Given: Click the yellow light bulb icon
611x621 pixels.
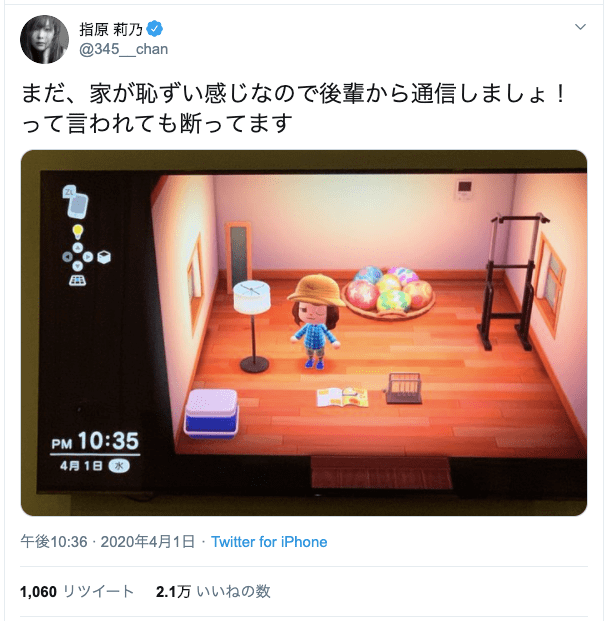Looking at the screenshot, I should coord(78,231).
